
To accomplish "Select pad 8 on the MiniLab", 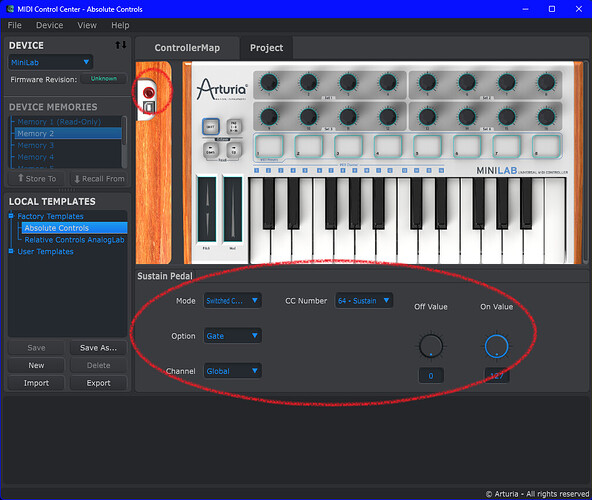I will [x=547, y=146].
